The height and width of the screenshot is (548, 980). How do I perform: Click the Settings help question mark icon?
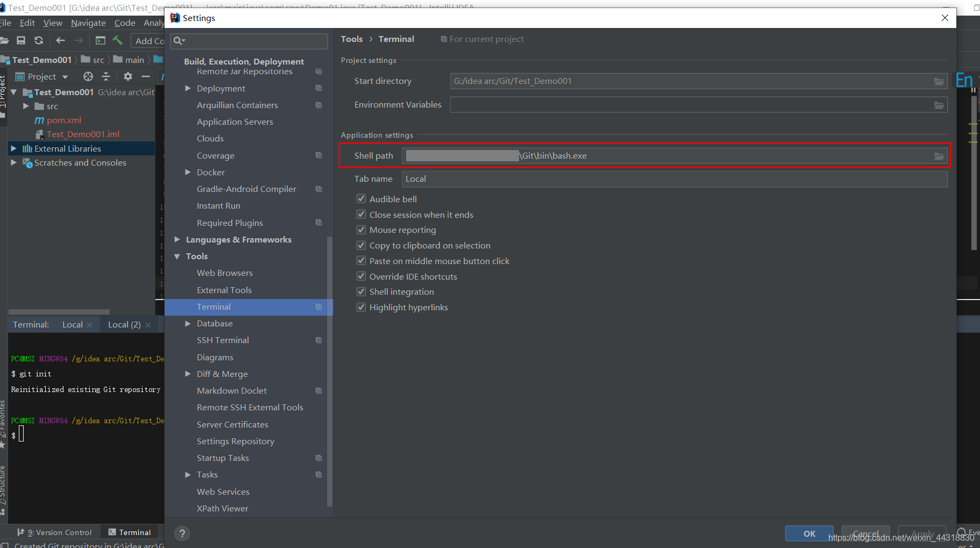pyautogui.click(x=182, y=533)
